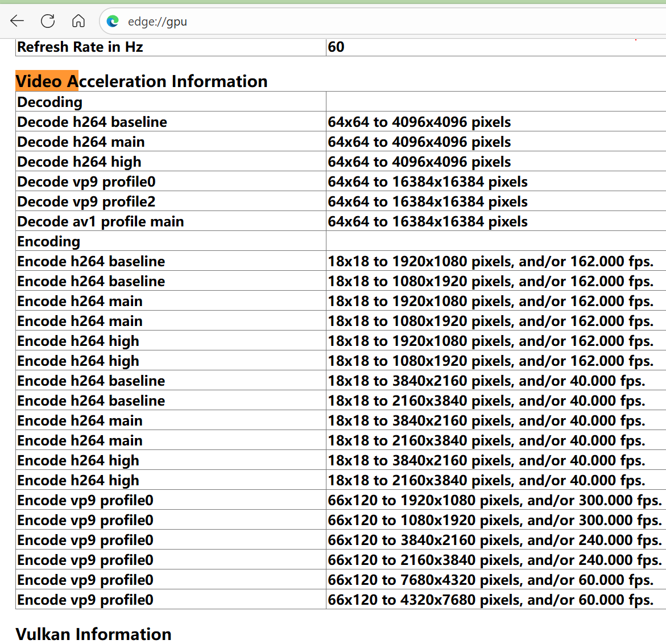This screenshot has width=666, height=644.
Task: Click the Decode h264 main label
Action: 81,142
